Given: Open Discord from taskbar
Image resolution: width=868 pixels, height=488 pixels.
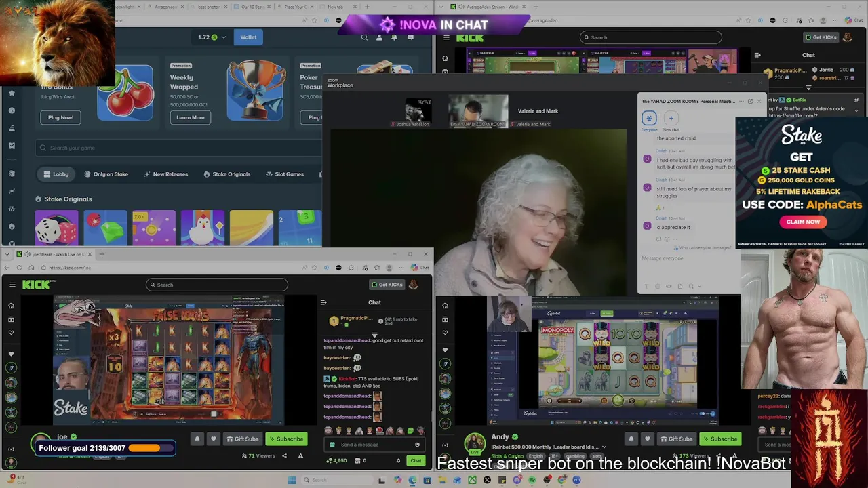Looking at the screenshot, I should [517, 480].
